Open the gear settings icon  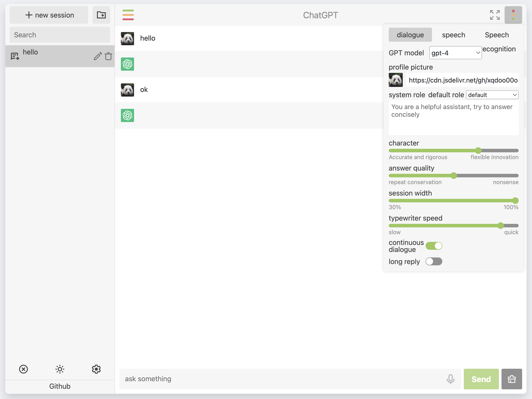(96, 369)
